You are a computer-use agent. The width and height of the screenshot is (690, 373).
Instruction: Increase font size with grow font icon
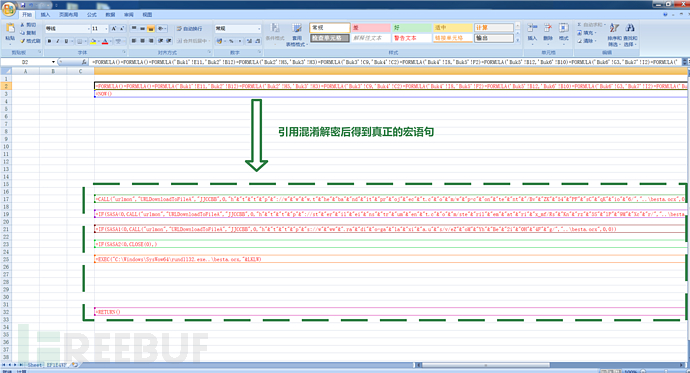114,29
